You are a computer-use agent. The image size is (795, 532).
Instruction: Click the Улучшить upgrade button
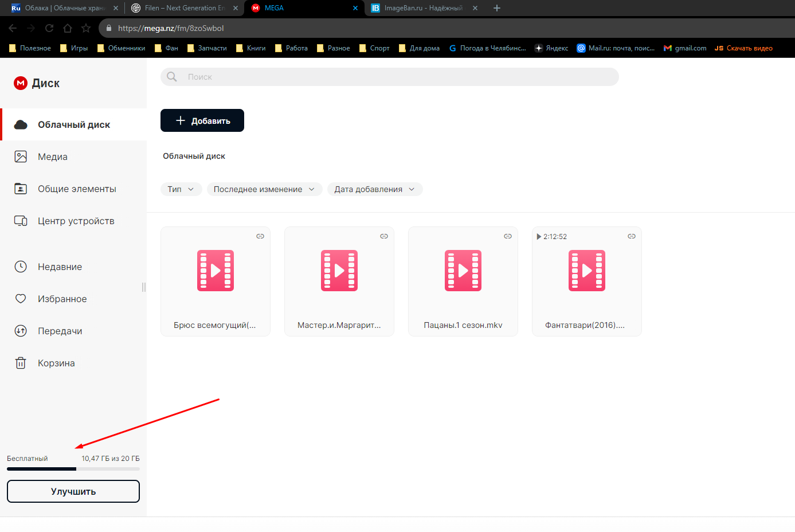[x=73, y=491]
